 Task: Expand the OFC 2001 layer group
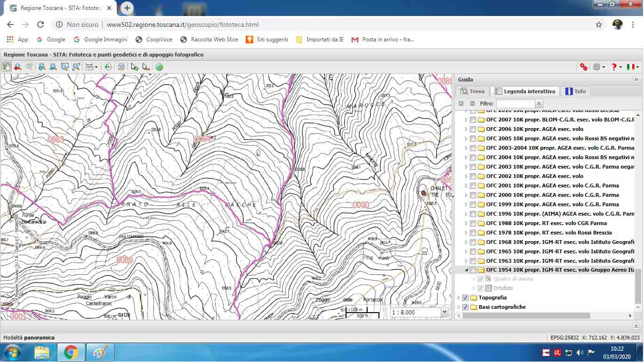coord(467,186)
